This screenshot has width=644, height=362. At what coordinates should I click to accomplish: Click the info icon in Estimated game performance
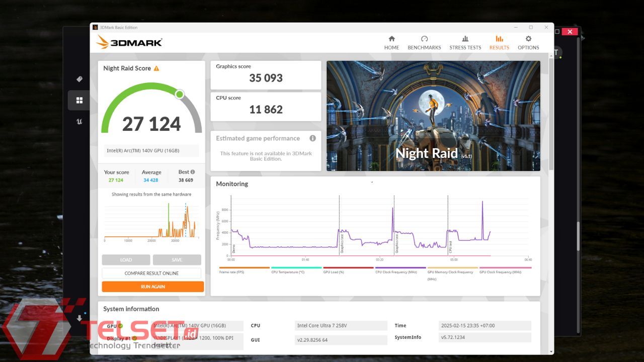click(312, 138)
